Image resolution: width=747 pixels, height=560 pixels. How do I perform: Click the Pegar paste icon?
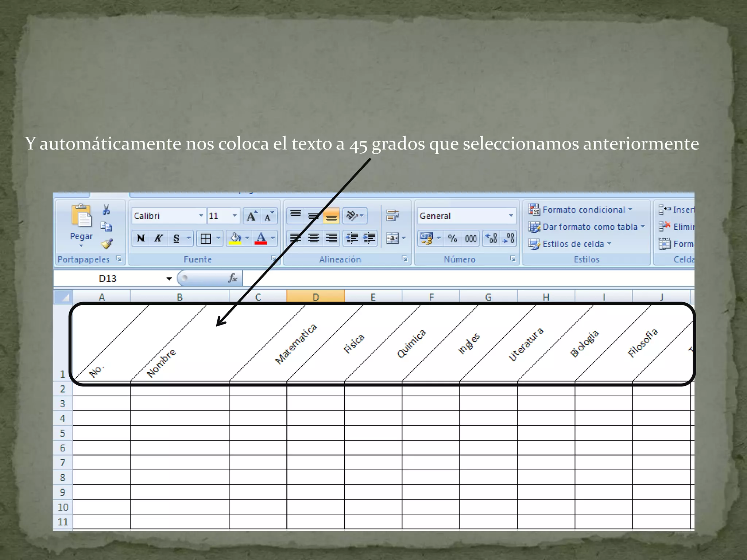(81, 215)
